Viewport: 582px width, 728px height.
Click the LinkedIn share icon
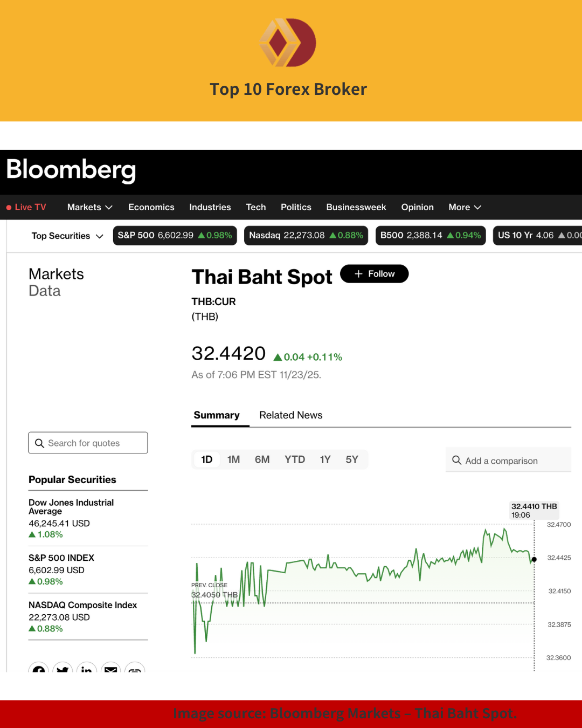[x=87, y=670]
